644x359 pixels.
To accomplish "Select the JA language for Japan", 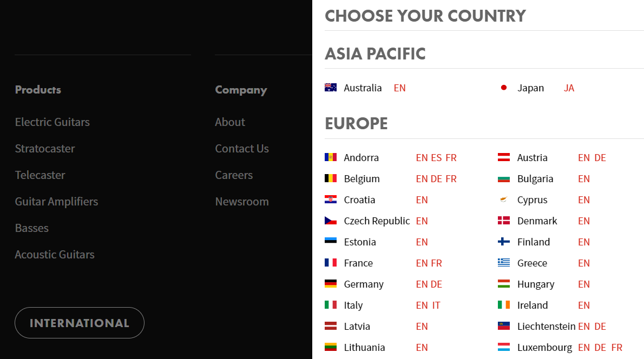I will (x=569, y=88).
